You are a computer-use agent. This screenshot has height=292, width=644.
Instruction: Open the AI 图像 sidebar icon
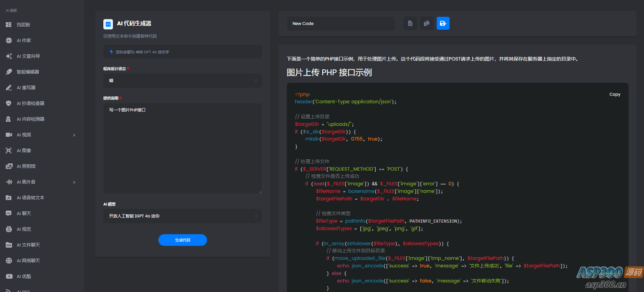(x=9, y=150)
